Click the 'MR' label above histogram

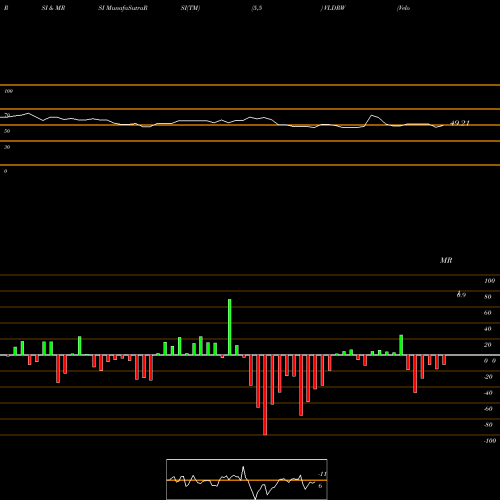pos(446,260)
